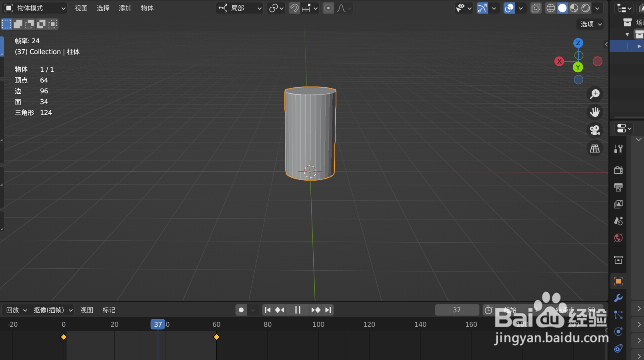Toggle the auto keying record button
The width and height of the screenshot is (644, 360).
(x=241, y=310)
